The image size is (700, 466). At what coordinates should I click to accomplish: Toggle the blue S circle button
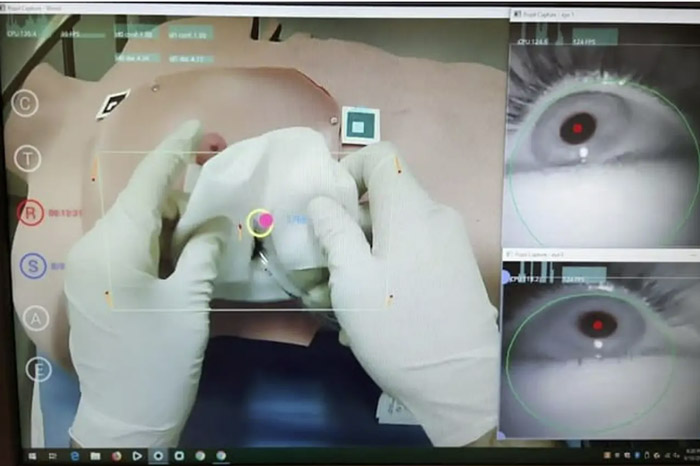32,266
